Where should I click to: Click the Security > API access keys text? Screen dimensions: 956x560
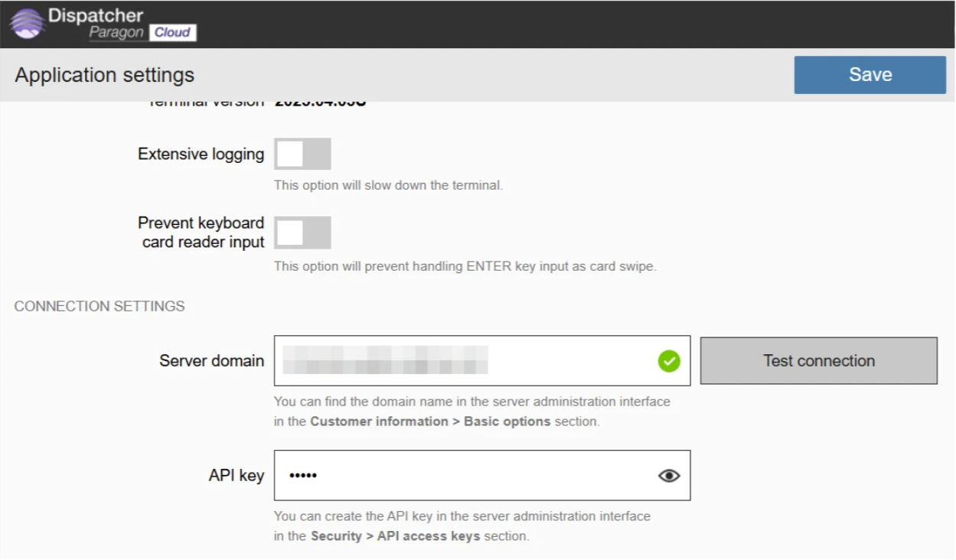pyautogui.click(x=395, y=536)
